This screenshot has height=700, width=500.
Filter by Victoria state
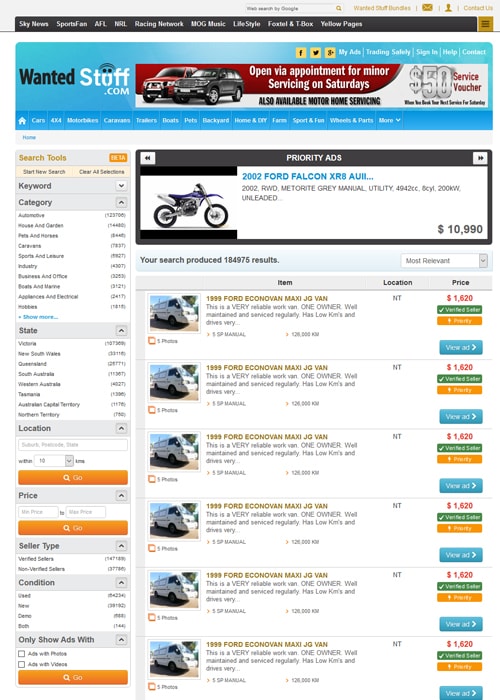click(27, 343)
